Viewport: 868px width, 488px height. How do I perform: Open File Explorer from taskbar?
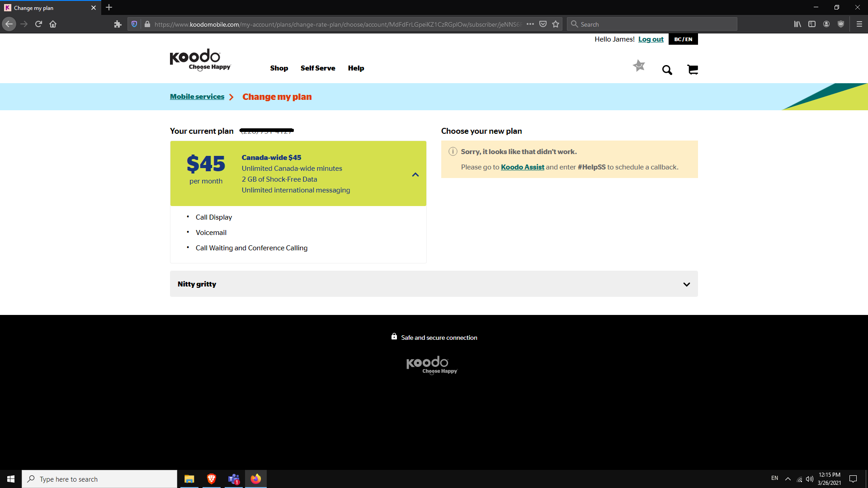pos(189,479)
